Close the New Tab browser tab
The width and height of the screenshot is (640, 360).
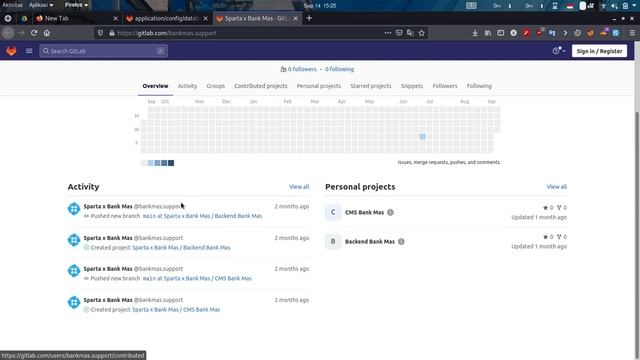click(x=115, y=18)
